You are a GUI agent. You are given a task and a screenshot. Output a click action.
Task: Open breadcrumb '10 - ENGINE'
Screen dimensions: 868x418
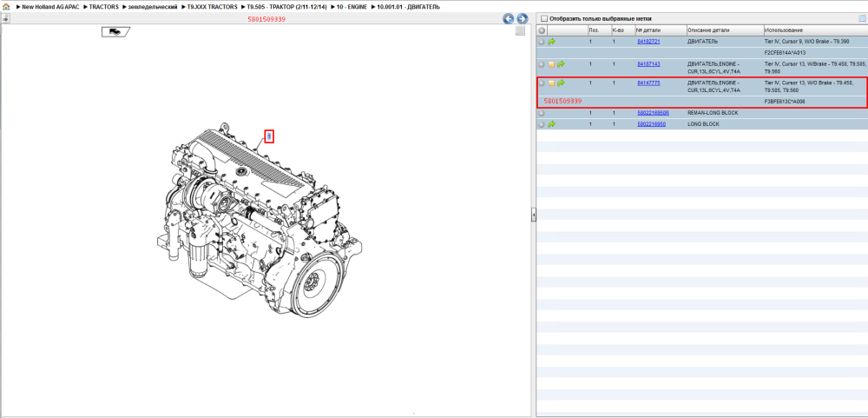point(352,7)
